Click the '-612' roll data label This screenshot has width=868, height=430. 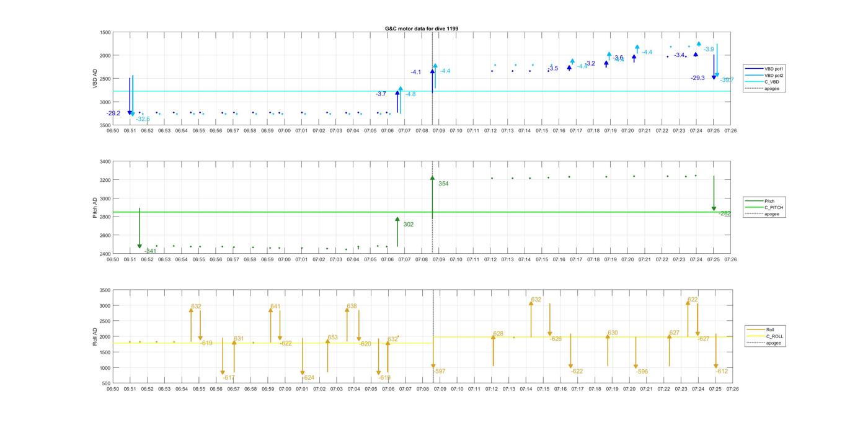point(722,371)
